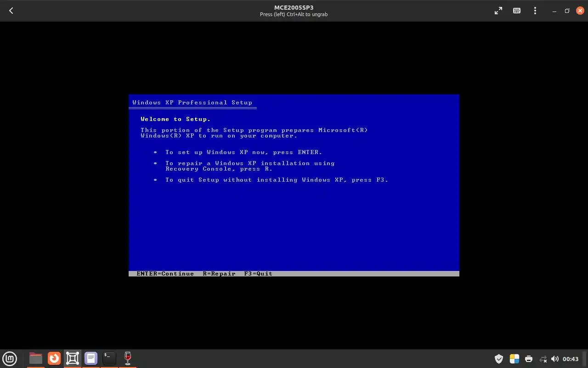Click the yellow-blue squares tray icon
Image resolution: width=588 pixels, height=368 pixels.
tap(514, 359)
